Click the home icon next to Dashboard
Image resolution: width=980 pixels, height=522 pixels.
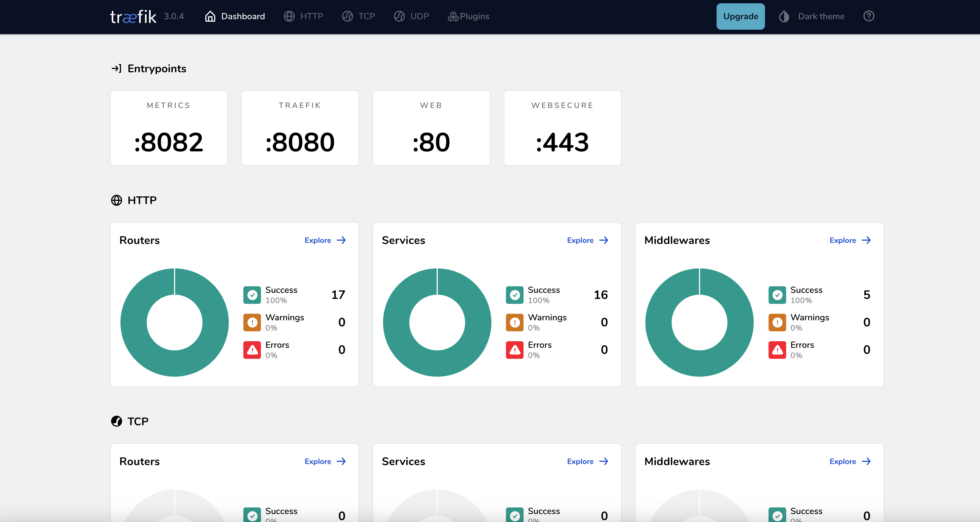pyautogui.click(x=210, y=16)
